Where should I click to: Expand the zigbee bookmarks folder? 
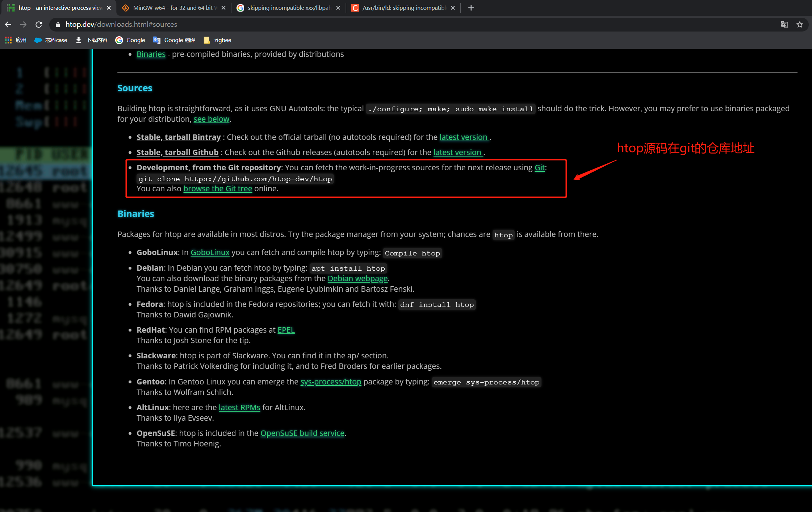tap(222, 40)
